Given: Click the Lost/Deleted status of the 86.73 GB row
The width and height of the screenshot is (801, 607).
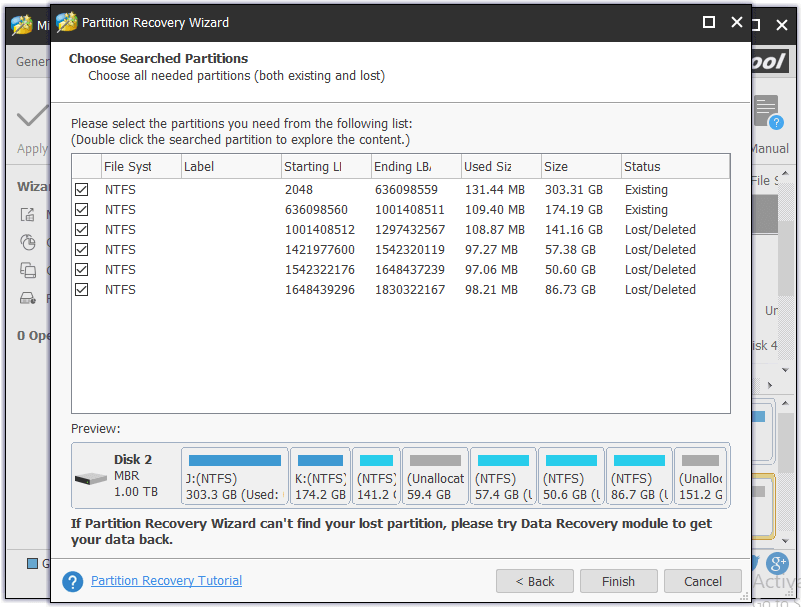Looking at the screenshot, I should point(660,290).
